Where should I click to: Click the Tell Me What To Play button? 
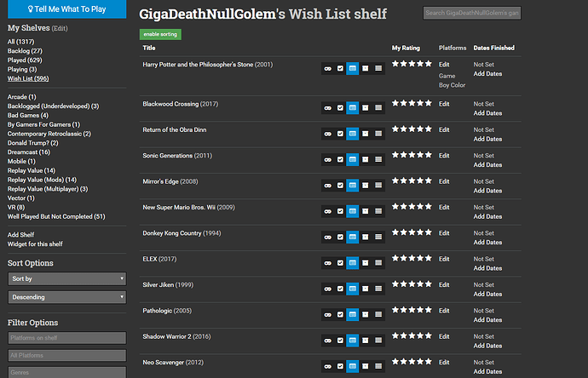(67, 9)
